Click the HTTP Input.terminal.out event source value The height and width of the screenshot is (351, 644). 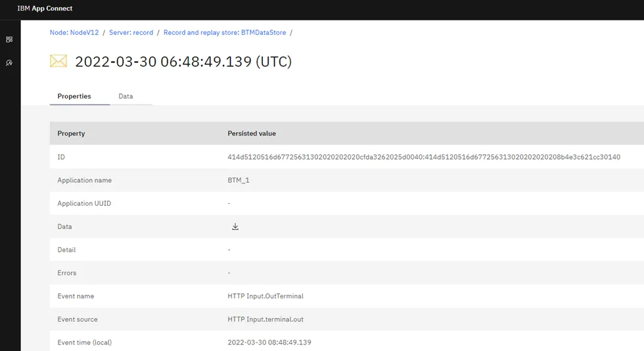[x=265, y=319]
